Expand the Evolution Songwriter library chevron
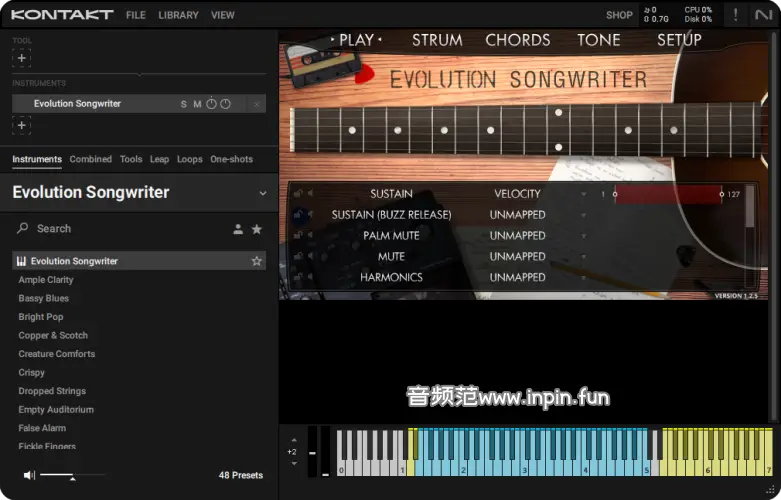 263,193
